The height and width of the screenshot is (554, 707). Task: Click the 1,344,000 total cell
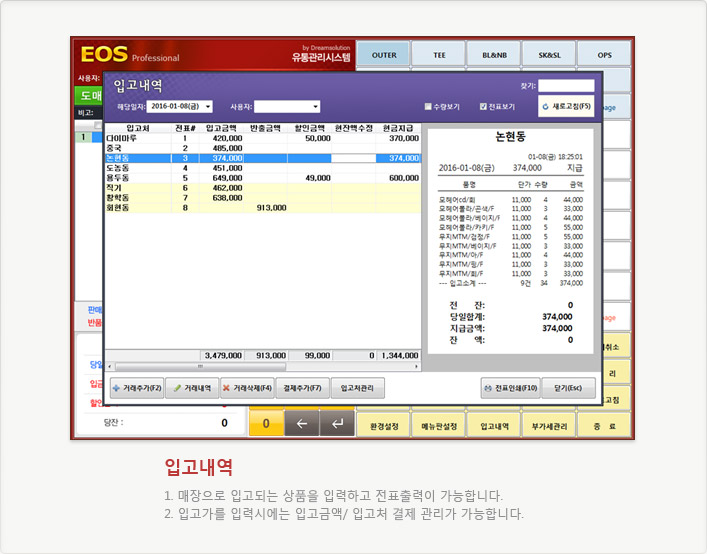tap(398, 356)
